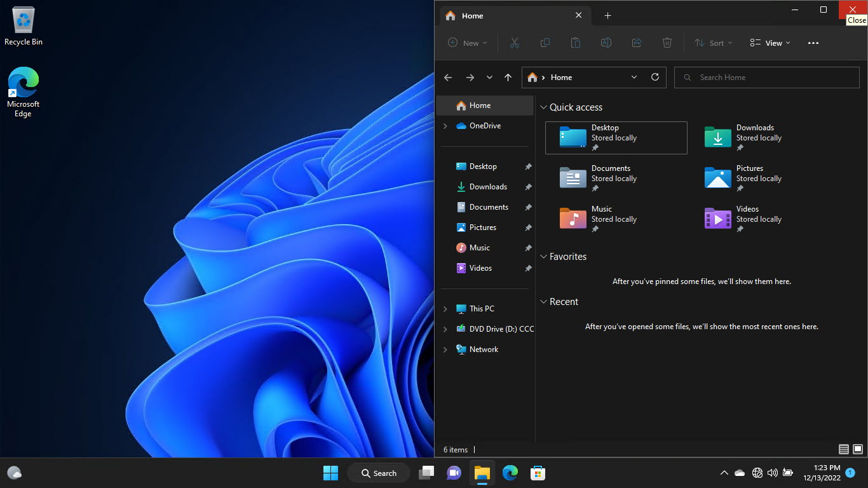Screen dimensions: 868x488
Task: Click the Copy icon
Action: tap(545, 43)
